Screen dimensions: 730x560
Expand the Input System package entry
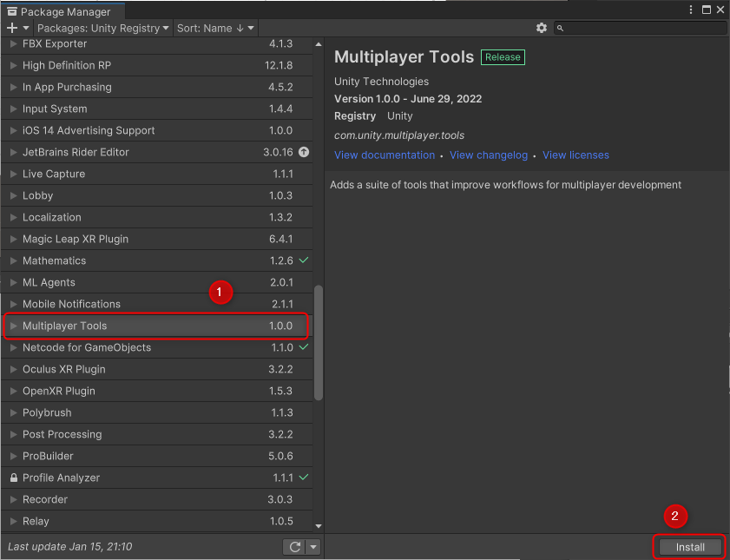[12, 109]
